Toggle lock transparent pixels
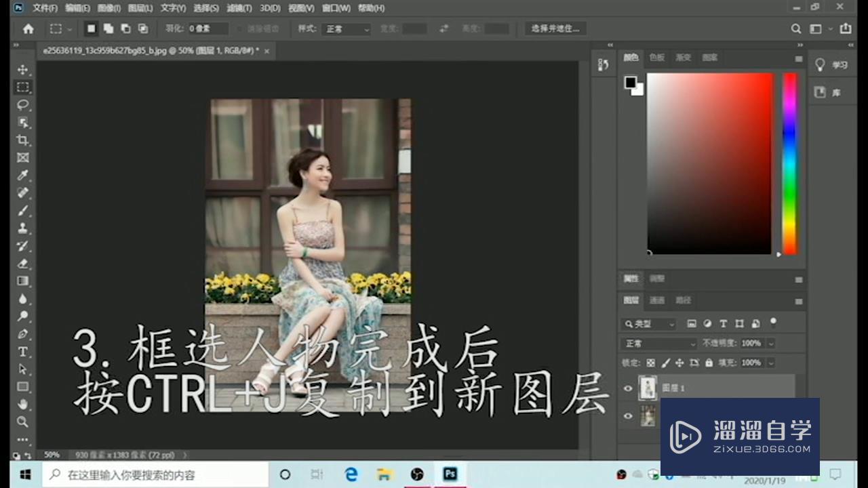Image resolution: width=868 pixels, height=488 pixels. tap(651, 363)
